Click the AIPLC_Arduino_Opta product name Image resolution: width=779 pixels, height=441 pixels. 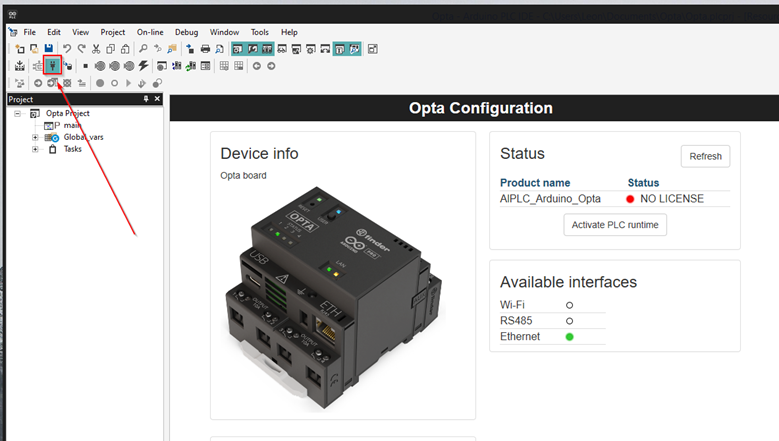click(550, 199)
